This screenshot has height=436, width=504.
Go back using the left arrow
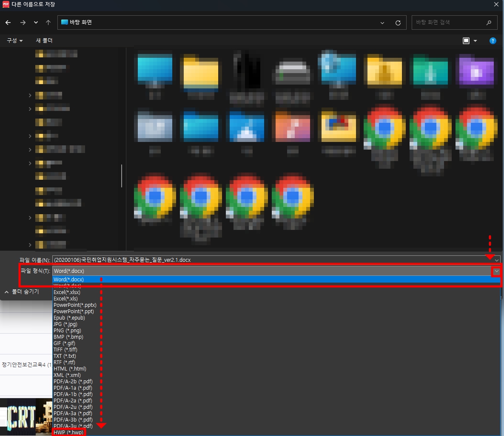click(x=8, y=23)
